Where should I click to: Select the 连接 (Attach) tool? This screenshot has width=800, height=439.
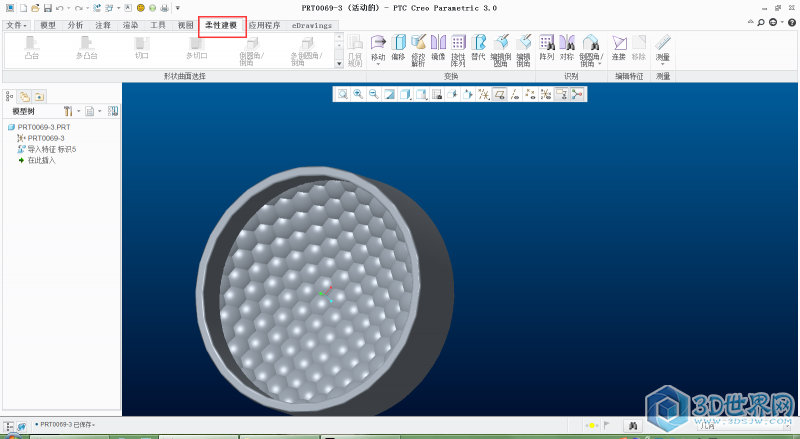point(619,48)
